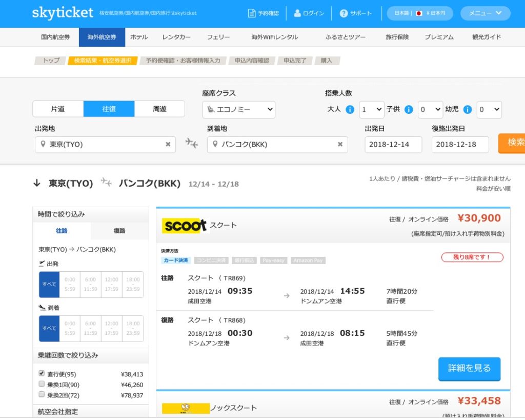Select departure 18:00-23:59 time slot

133,284
